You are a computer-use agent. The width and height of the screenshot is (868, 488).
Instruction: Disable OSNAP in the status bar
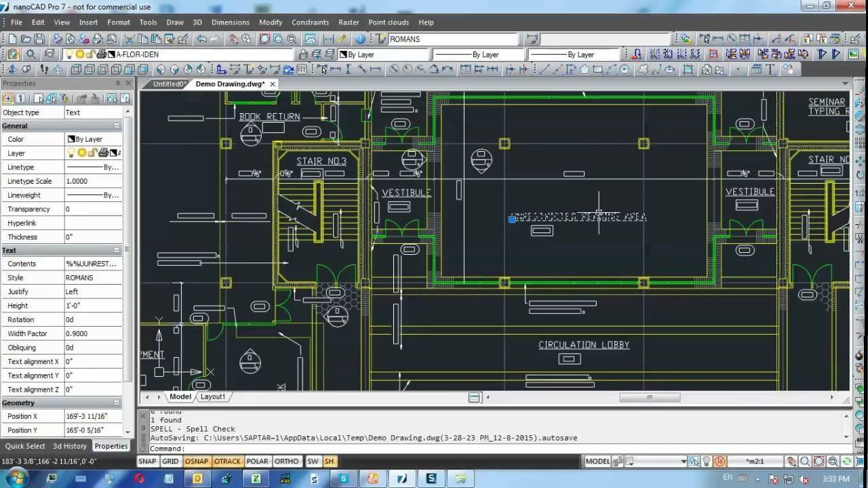tap(197, 461)
